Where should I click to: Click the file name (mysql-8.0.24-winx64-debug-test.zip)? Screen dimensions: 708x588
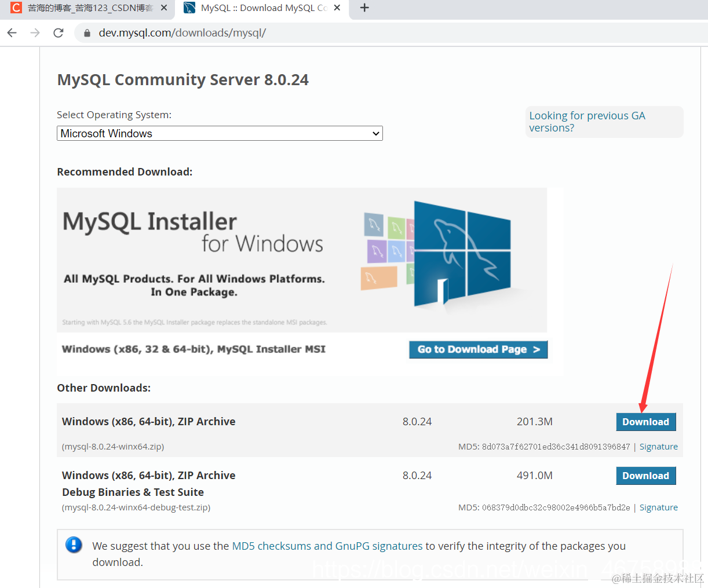[136, 507]
